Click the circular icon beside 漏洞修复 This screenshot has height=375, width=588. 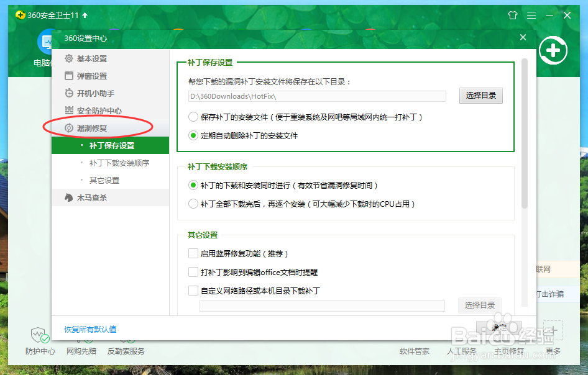pyautogui.click(x=68, y=128)
